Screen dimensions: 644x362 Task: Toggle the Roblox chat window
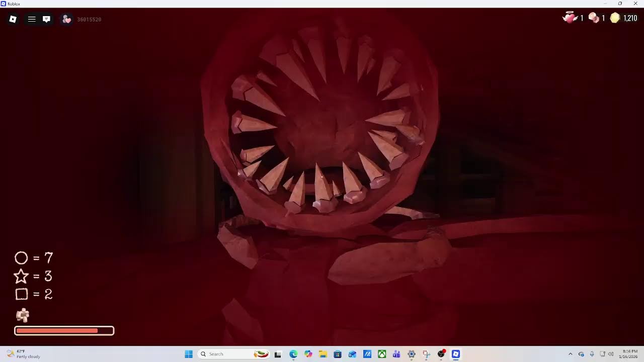coord(46,19)
